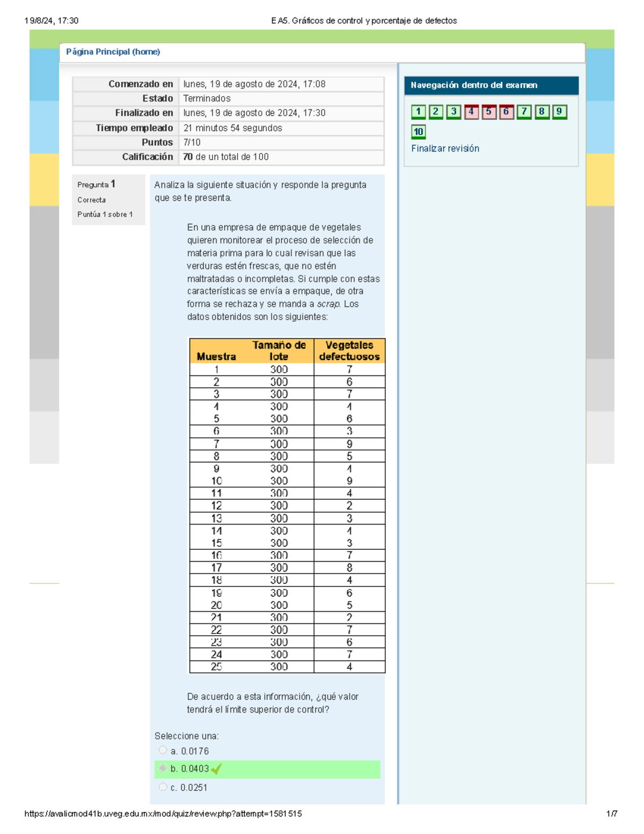Open the Página Principal (home) breadcrumb
644x834 pixels.
[x=113, y=52]
